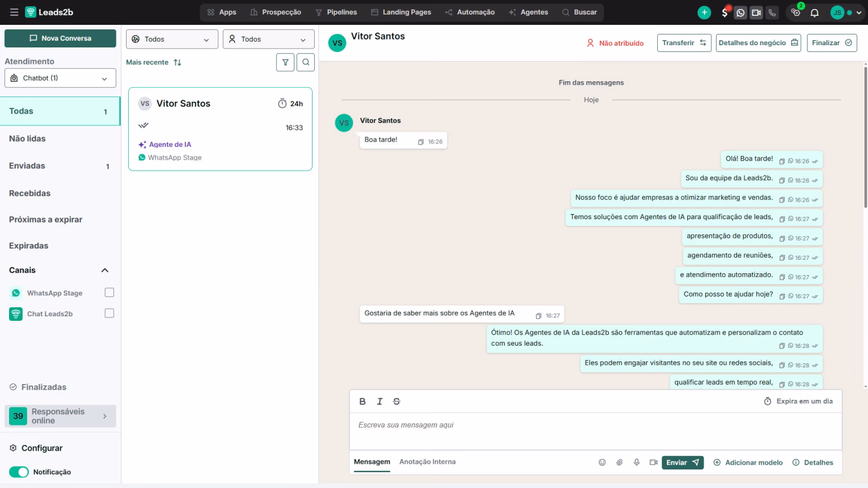Screen dimensions: 868x488
Task: Open the Pipelines menu
Action: [336, 12]
